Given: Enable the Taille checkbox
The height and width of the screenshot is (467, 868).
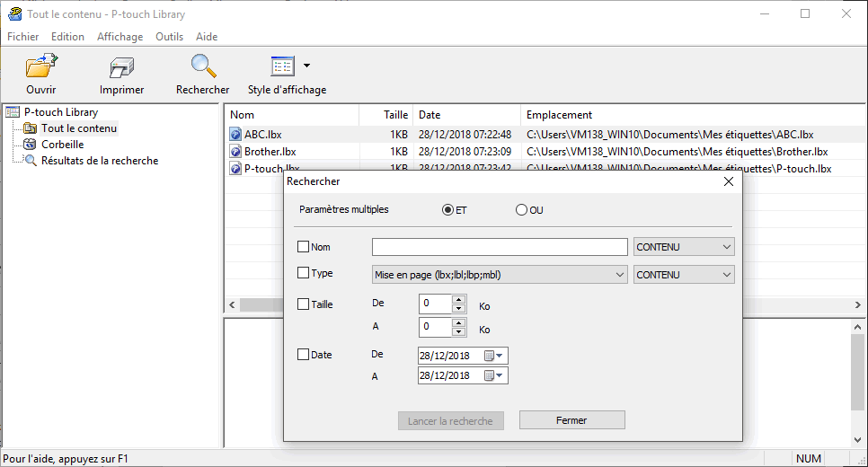Looking at the screenshot, I should pos(304,304).
